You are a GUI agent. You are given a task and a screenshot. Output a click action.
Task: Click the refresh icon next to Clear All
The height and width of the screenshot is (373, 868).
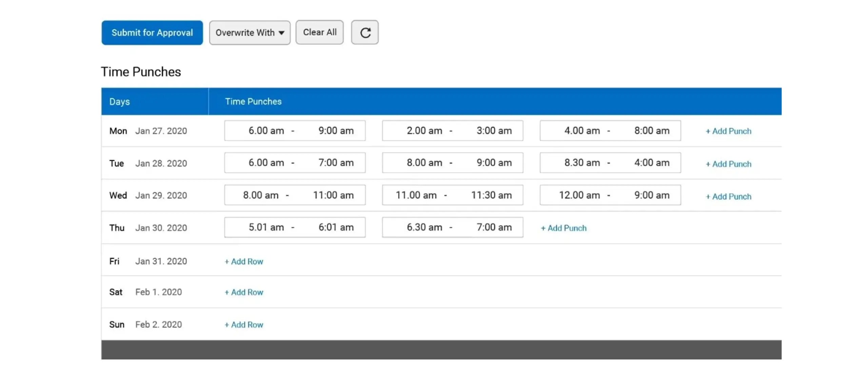[364, 32]
